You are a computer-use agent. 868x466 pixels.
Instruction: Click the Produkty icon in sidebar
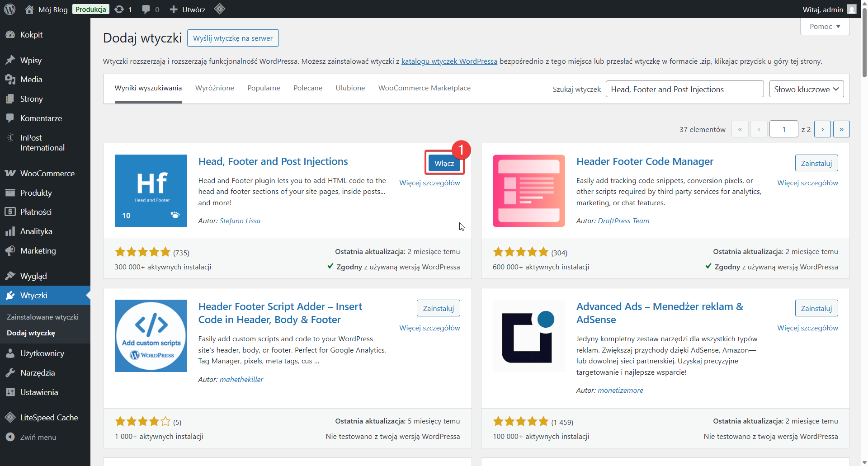pyautogui.click(x=10, y=193)
